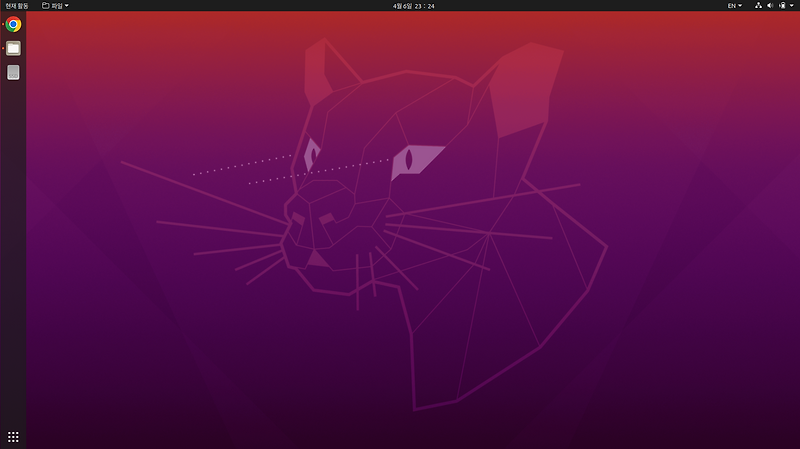Click the wired network status icon

click(x=758, y=6)
